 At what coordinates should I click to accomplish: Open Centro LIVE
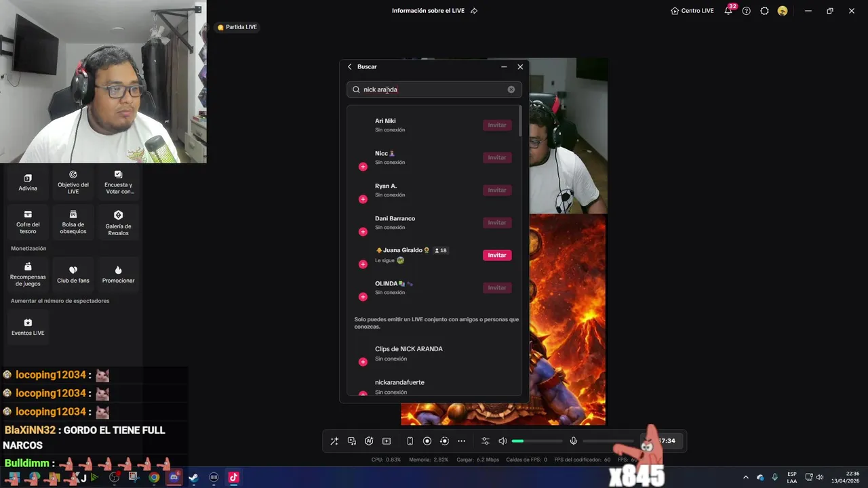(x=692, y=11)
